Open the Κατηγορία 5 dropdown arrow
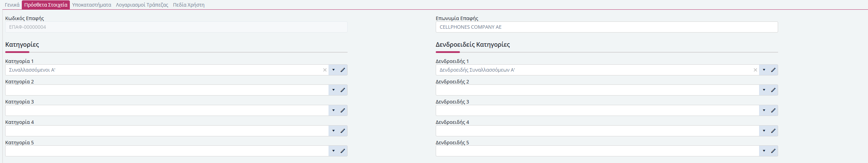This screenshot has width=868, height=163. tap(333, 151)
